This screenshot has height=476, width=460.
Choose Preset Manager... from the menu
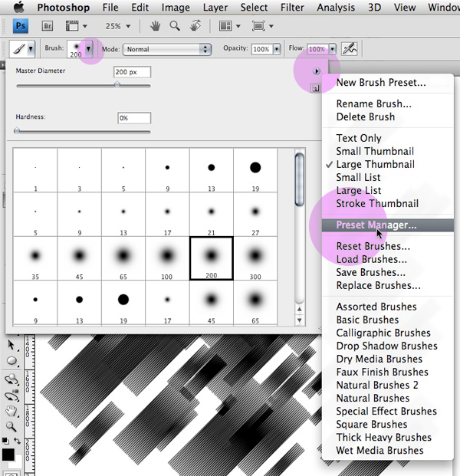[x=388, y=225]
